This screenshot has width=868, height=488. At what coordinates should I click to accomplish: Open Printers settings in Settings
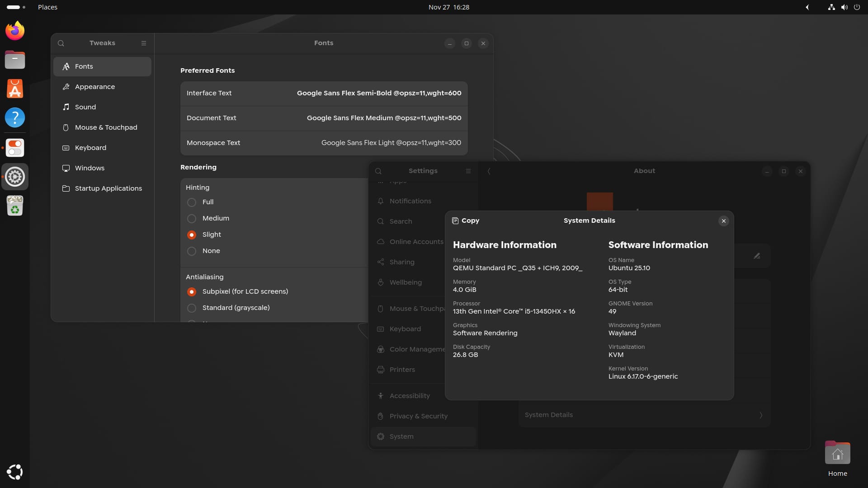[402, 370]
